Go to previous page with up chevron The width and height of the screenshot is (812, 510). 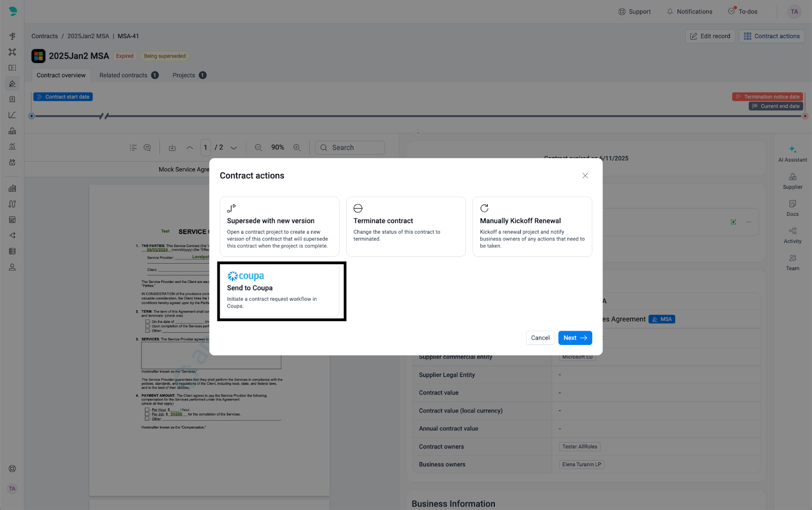pos(190,148)
